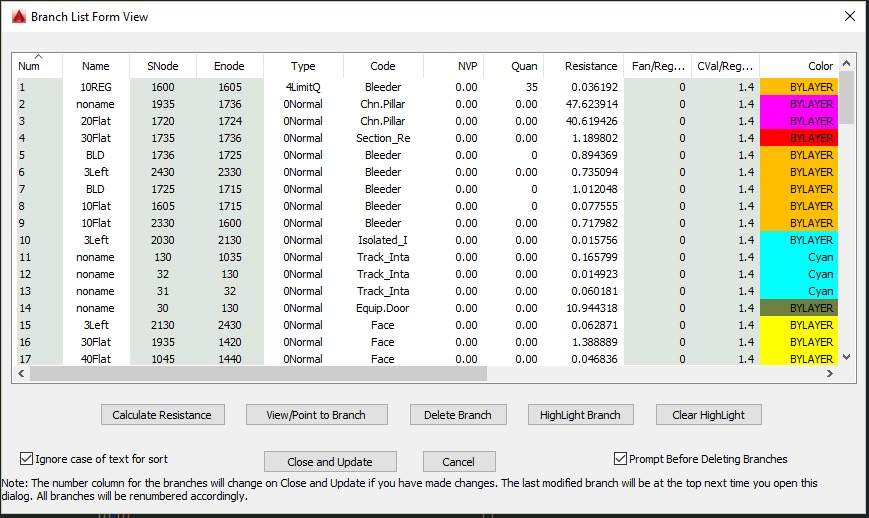The width and height of the screenshot is (869, 518).
Task: Click the HighLight Branch button
Action: (x=580, y=415)
